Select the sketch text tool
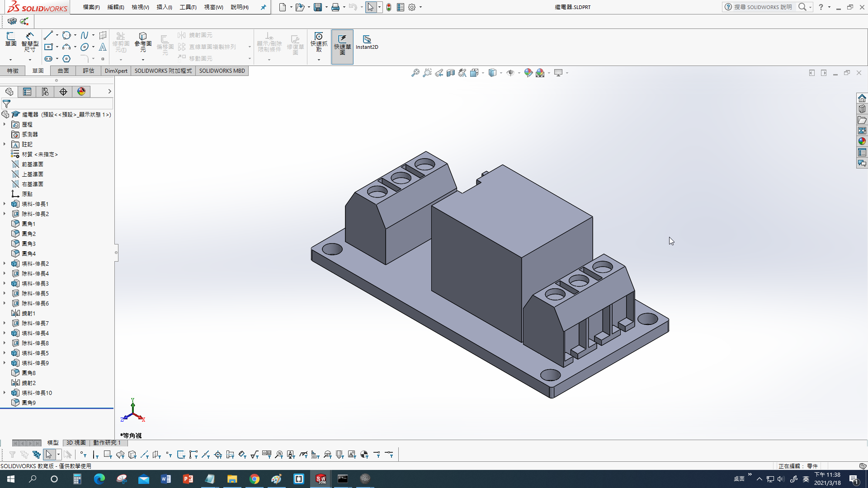This screenshot has height=488, width=868. click(x=103, y=47)
